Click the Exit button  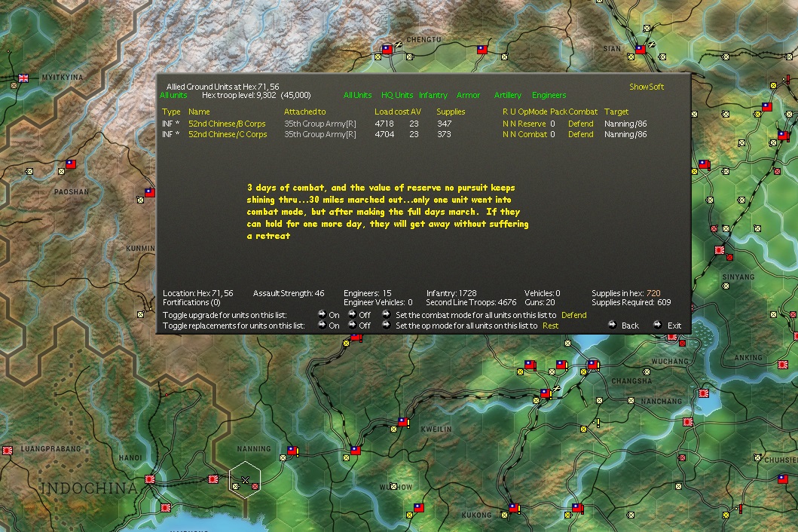(x=674, y=326)
